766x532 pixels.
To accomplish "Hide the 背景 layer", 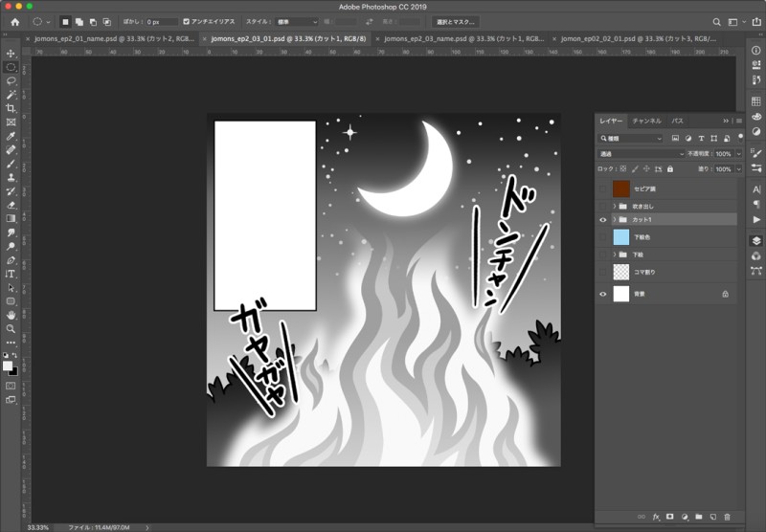I will tap(602, 294).
